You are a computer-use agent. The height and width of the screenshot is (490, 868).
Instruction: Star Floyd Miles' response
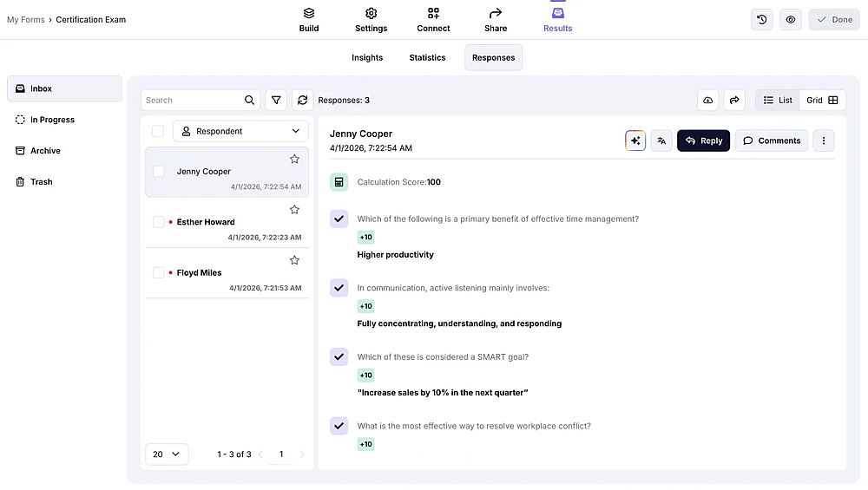point(294,260)
